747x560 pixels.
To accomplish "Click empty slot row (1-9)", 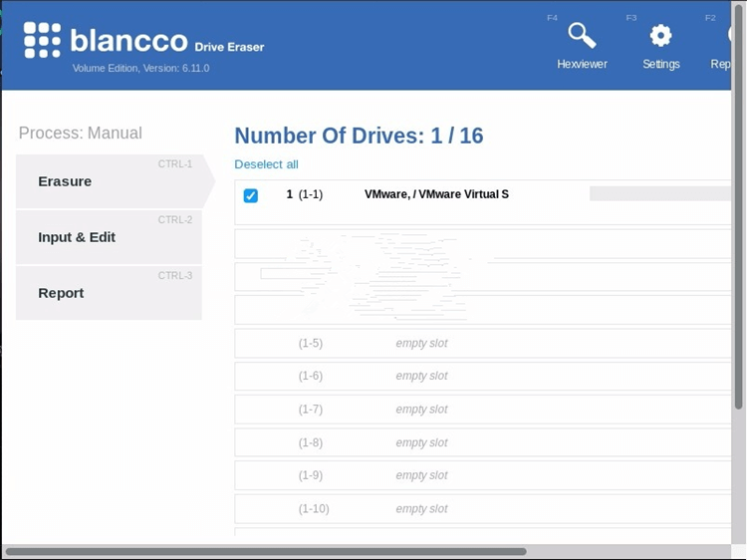I will [483, 475].
